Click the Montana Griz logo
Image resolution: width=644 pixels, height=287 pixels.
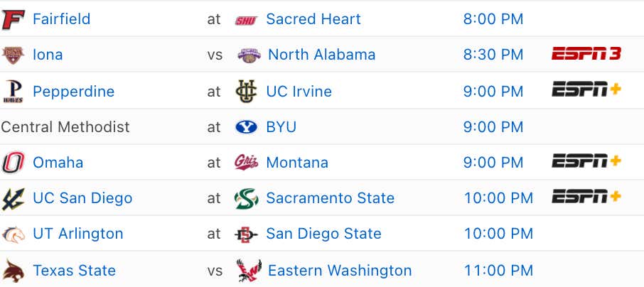coord(247,162)
